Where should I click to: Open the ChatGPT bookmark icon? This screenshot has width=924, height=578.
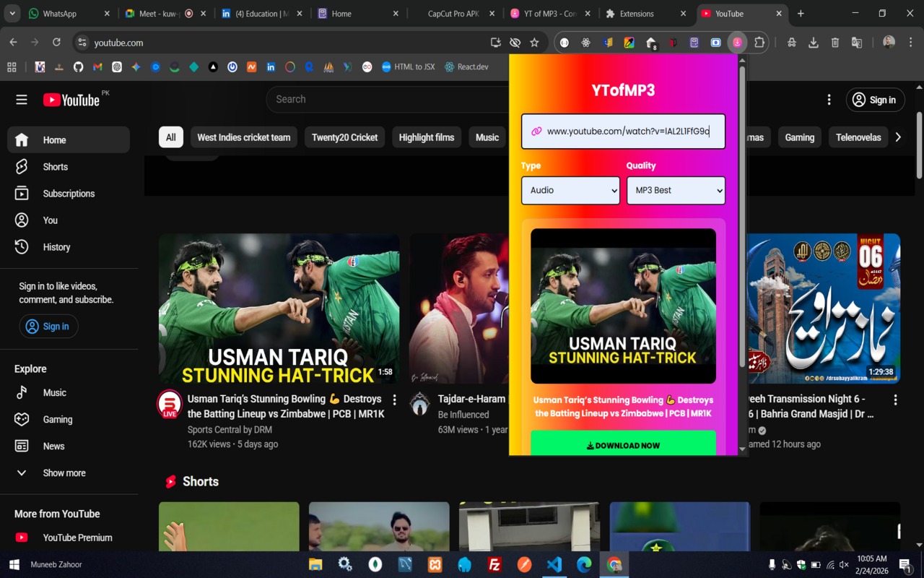coord(117,67)
